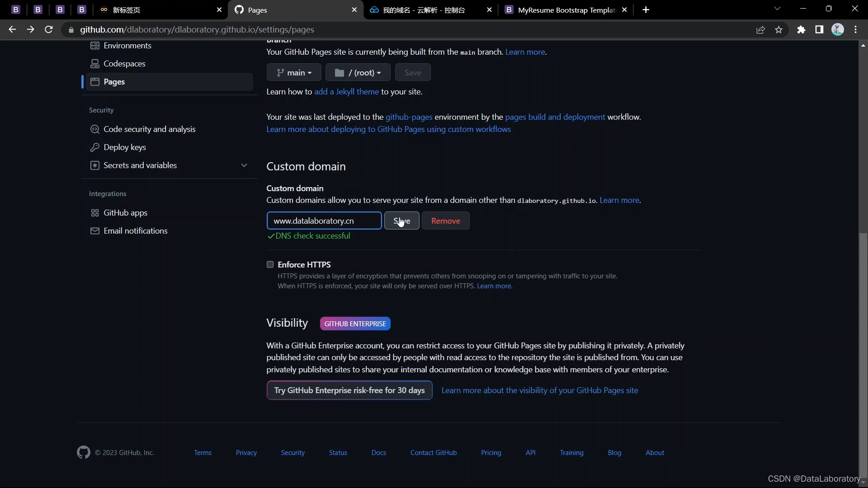The height and width of the screenshot is (488, 868).
Task: Open footer Security link
Action: click(293, 453)
